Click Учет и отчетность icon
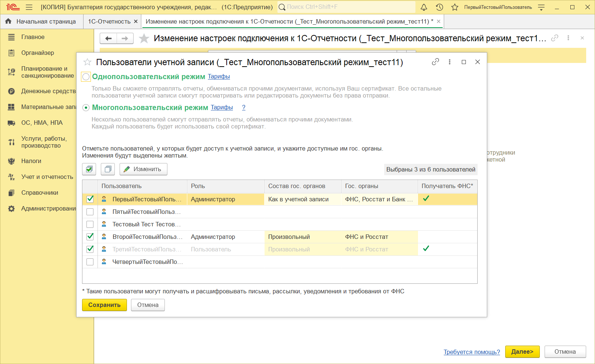 [x=11, y=177]
